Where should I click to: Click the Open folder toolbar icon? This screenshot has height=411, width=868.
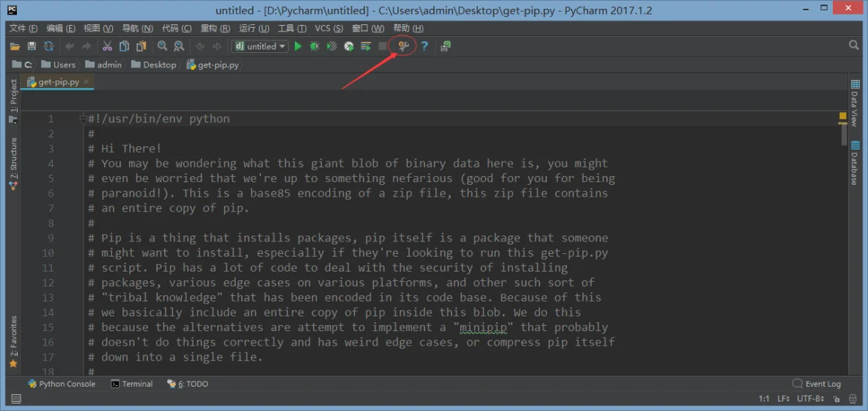pos(15,46)
